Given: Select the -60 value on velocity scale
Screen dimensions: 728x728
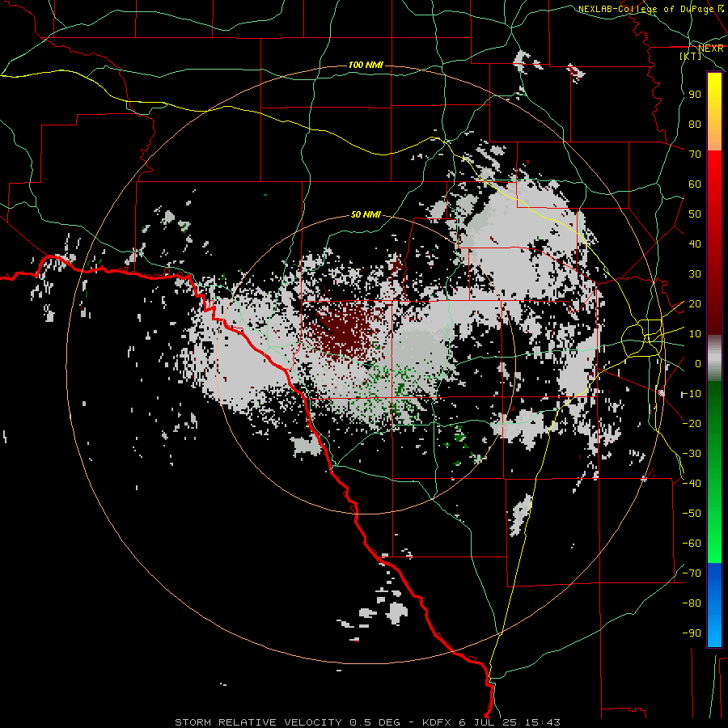Looking at the screenshot, I should [692, 544].
